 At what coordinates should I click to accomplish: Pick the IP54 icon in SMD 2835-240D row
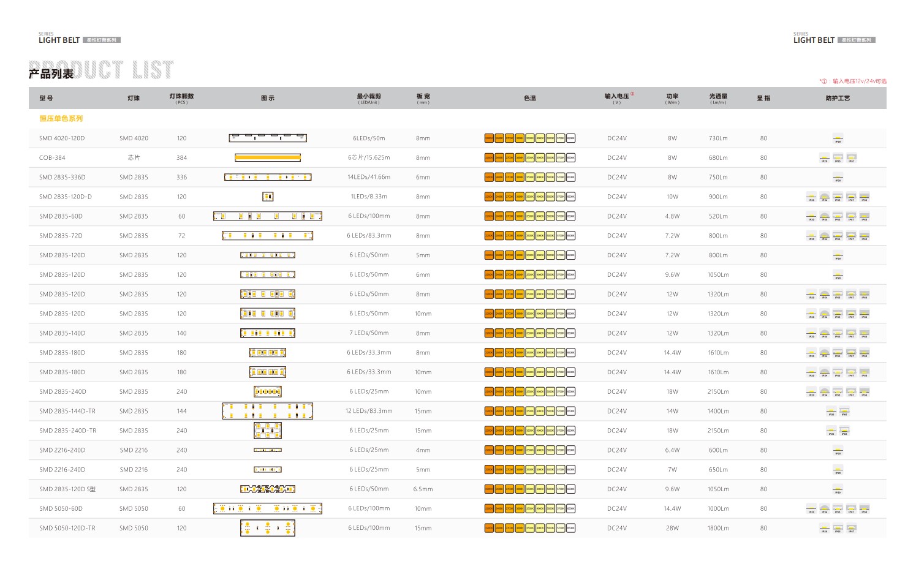tap(825, 392)
